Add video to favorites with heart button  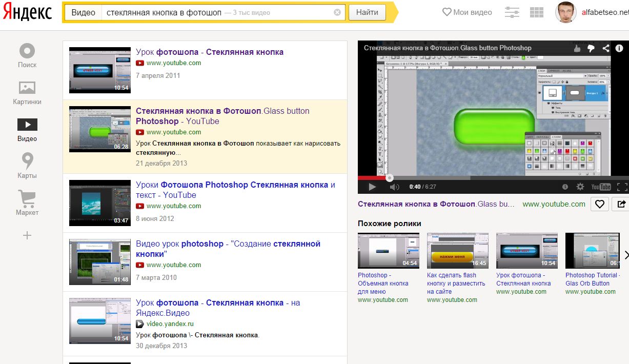click(599, 204)
